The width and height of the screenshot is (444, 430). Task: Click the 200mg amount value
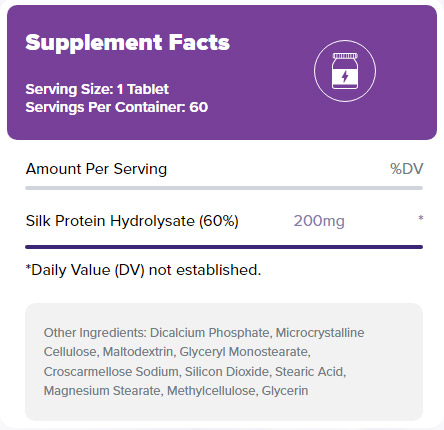click(319, 221)
